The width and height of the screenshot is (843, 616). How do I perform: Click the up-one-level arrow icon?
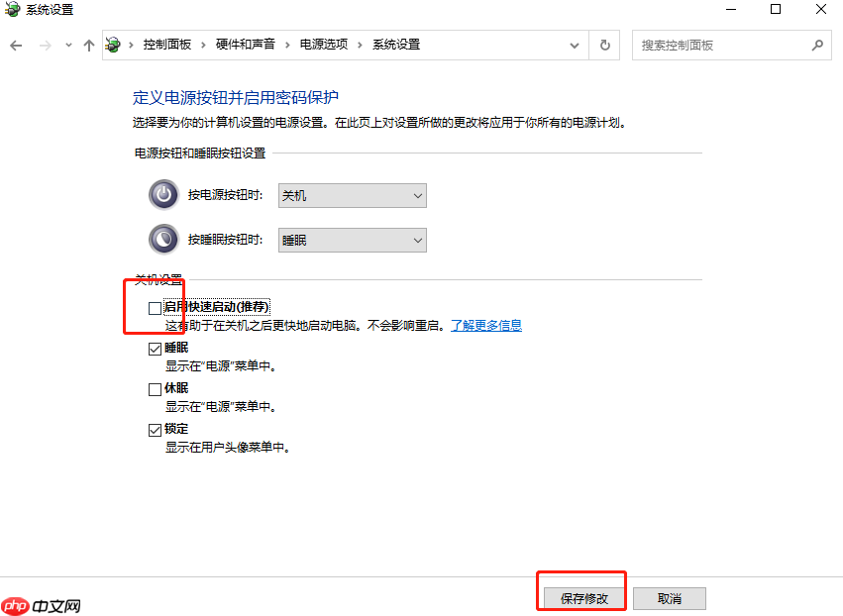[x=89, y=45]
